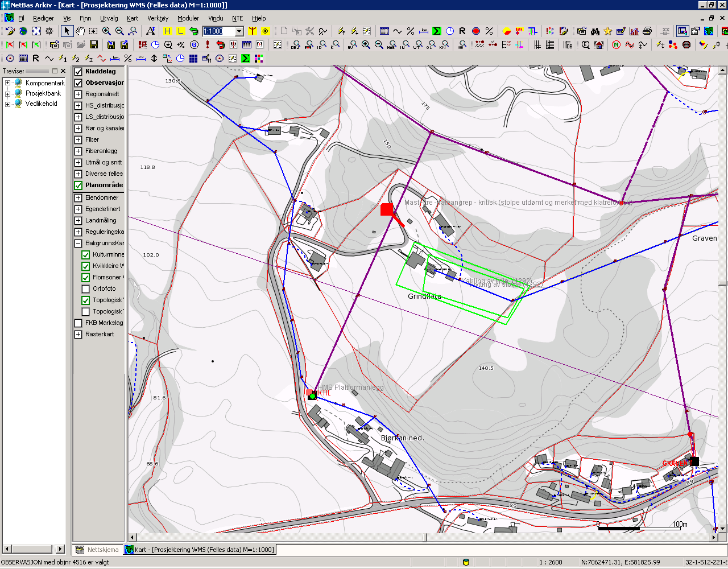Screen dimensions: 728x569
Task: Open the Utvalg menu
Action: click(x=109, y=18)
